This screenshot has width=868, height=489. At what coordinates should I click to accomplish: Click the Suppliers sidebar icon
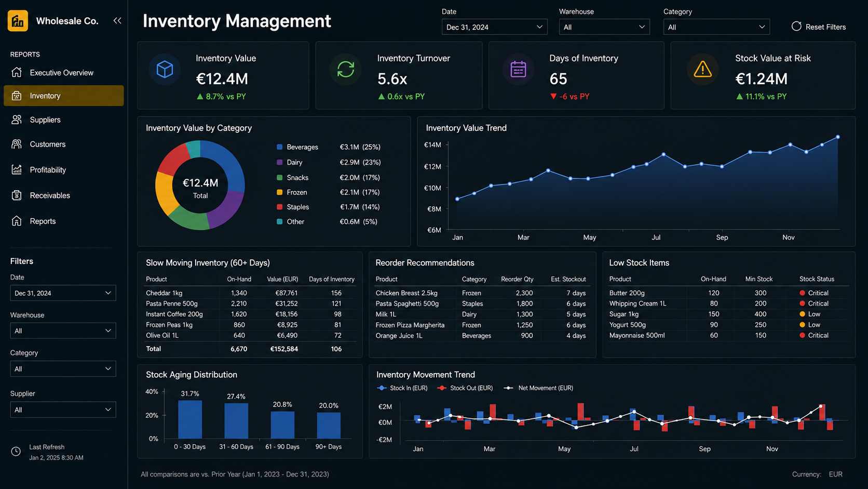pos(17,120)
